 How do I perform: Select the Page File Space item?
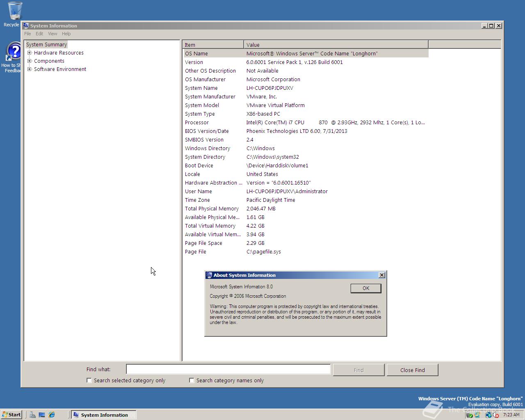203,243
